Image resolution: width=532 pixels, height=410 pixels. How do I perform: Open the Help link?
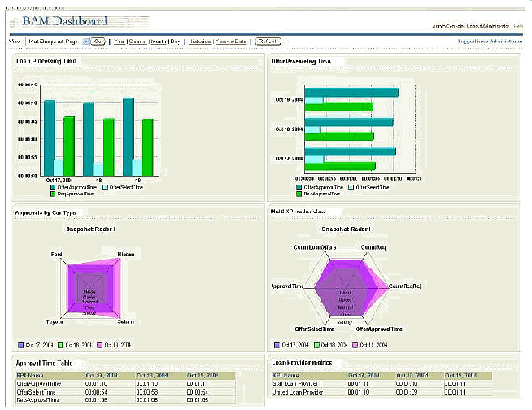click(x=518, y=27)
